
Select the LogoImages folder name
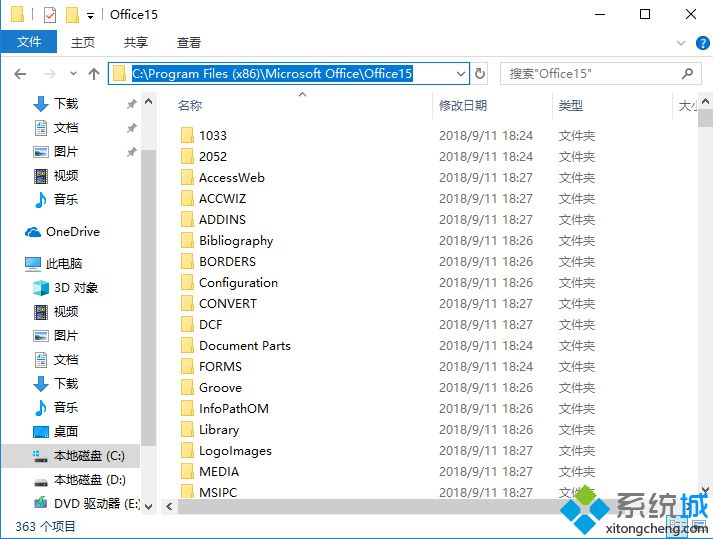click(236, 451)
